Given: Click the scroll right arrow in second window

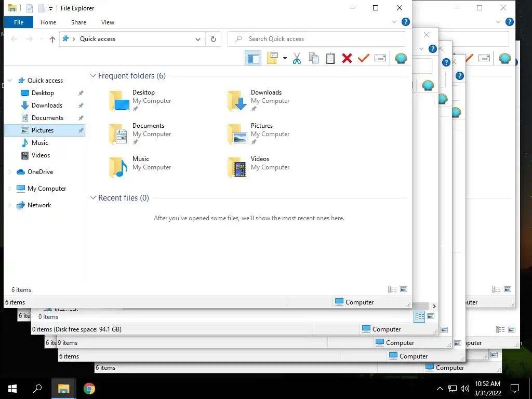Looking at the screenshot, I should click(x=434, y=307).
